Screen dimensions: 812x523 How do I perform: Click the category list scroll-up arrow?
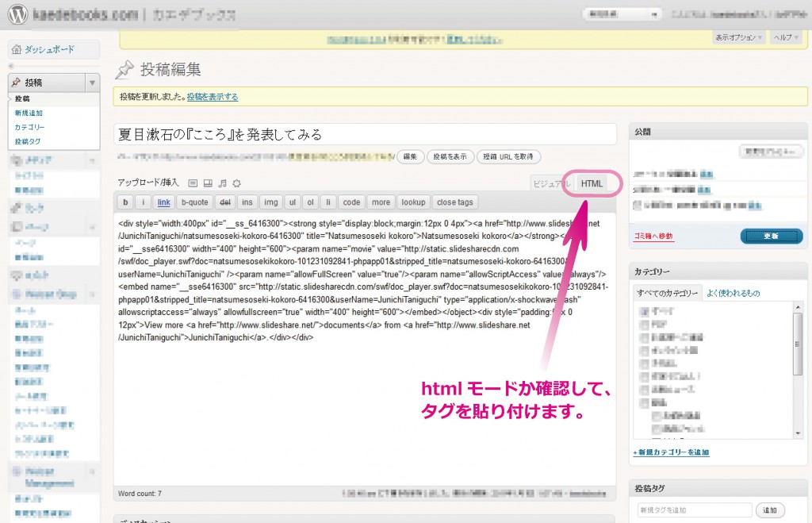(x=798, y=307)
